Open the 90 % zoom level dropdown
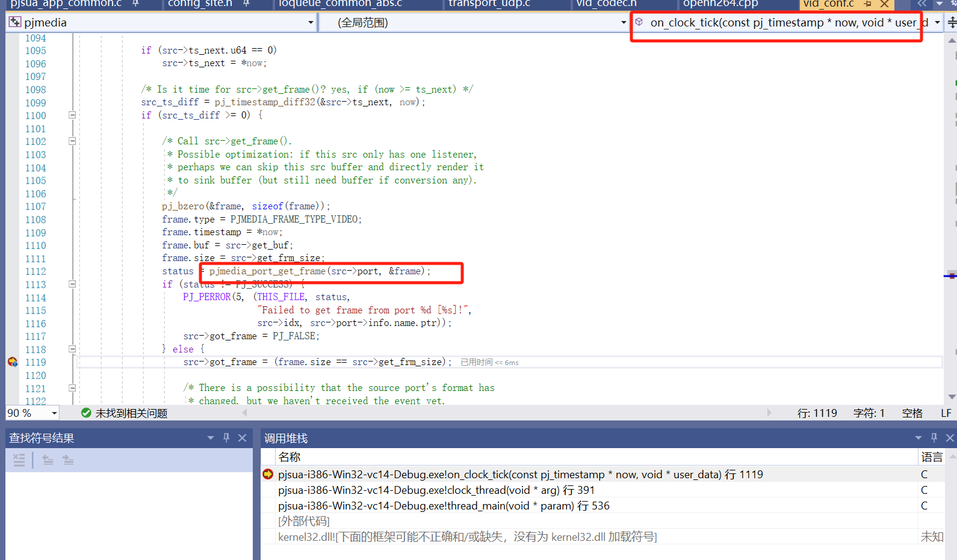Screen dimensions: 957x560 (54, 413)
